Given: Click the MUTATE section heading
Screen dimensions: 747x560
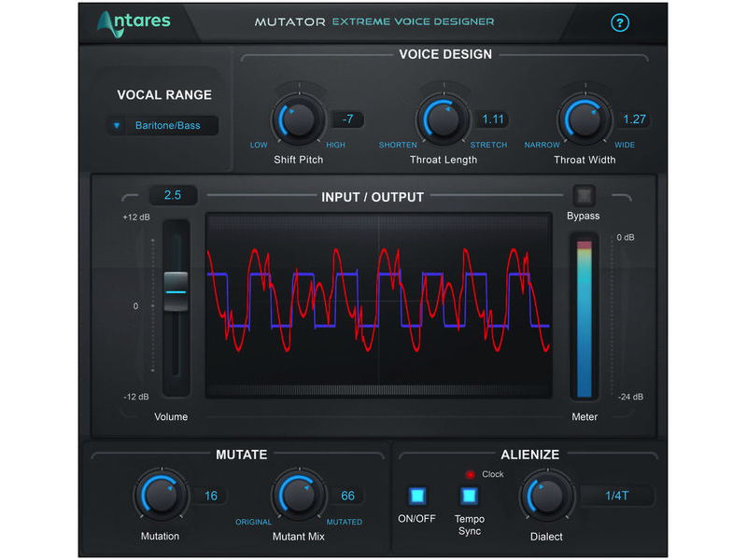Looking at the screenshot, I should click(242, 455).
